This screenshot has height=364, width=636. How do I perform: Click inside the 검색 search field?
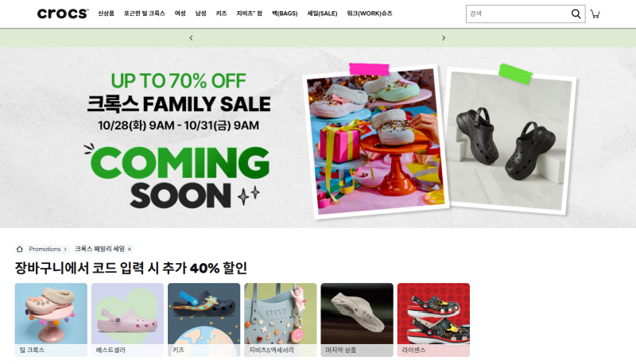(518, 14)
